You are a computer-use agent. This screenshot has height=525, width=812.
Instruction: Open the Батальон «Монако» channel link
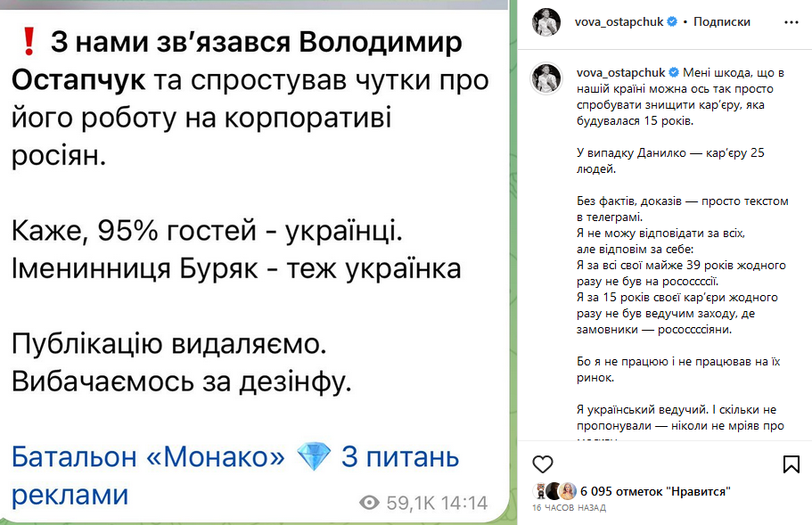149,457
